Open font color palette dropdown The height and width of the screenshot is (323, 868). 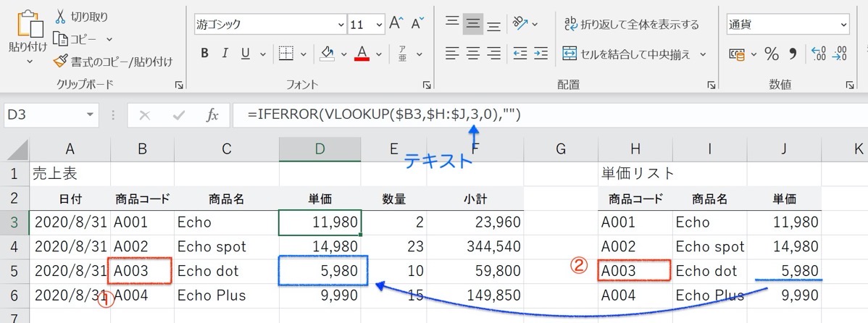point(379,54)
